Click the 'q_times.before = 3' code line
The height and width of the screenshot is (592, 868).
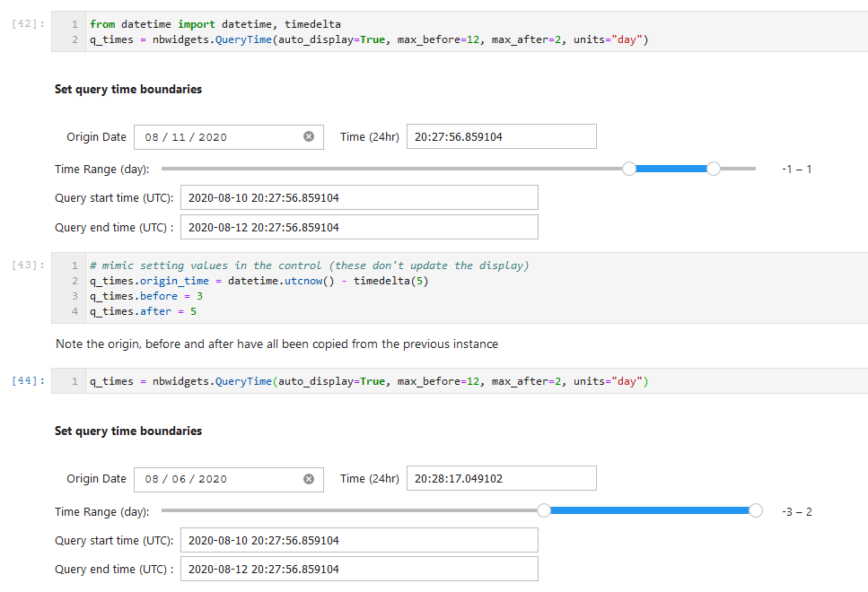pos(146,296)
